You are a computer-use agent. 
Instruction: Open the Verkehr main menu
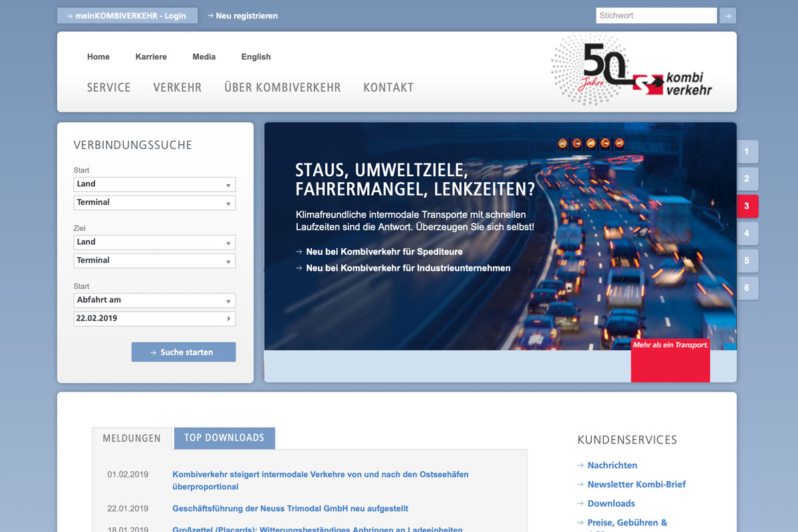[x=177, y=88]
